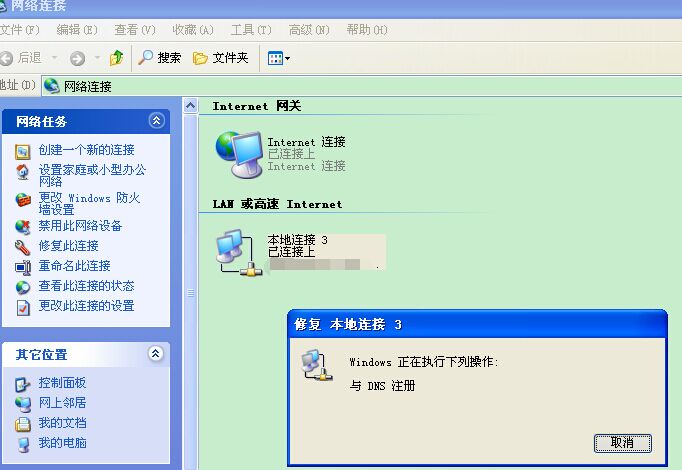Click the Forward navigation arrow icon
This screenshot has height=470, width=682.
tap(77, 58)
